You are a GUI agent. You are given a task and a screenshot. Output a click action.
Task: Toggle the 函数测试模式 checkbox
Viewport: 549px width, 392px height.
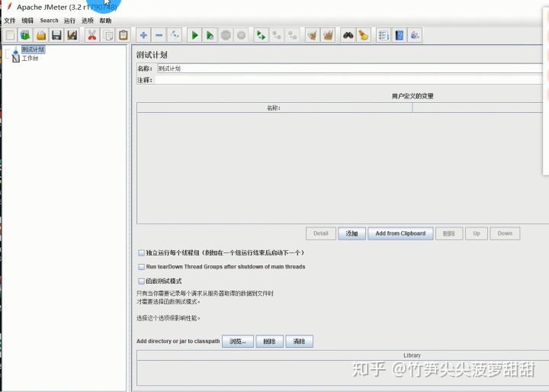coord(142,281)
